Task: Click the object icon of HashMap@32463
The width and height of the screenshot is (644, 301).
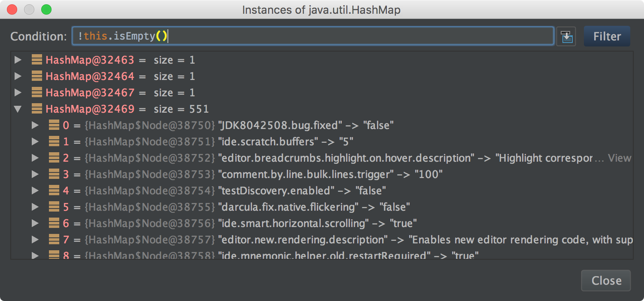Action: pyautogui.click(x=37, y=60)
